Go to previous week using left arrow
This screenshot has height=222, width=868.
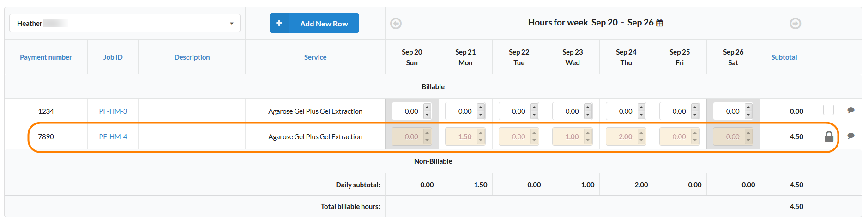(x=396, y=23)
